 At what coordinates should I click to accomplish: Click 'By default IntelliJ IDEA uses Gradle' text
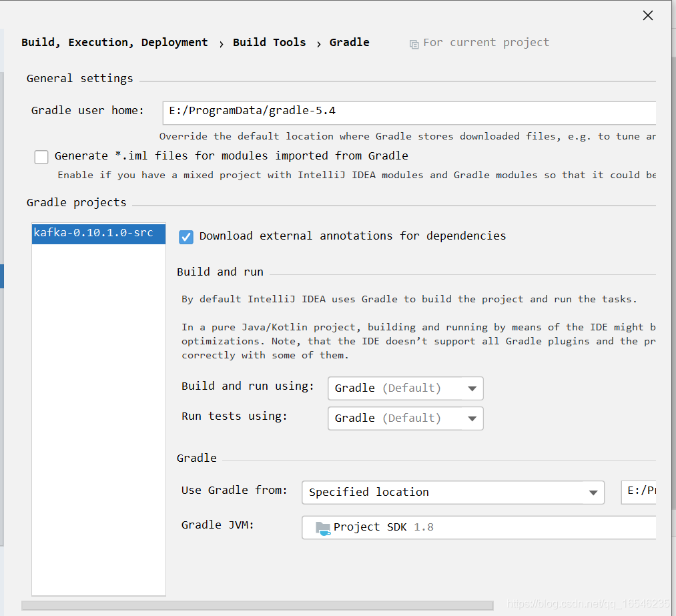409,299
